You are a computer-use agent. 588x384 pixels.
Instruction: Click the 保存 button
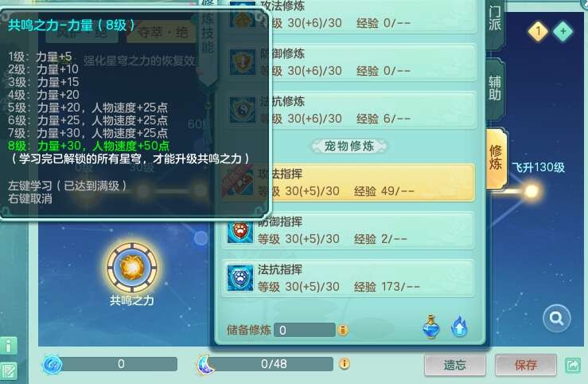point(526,364)
